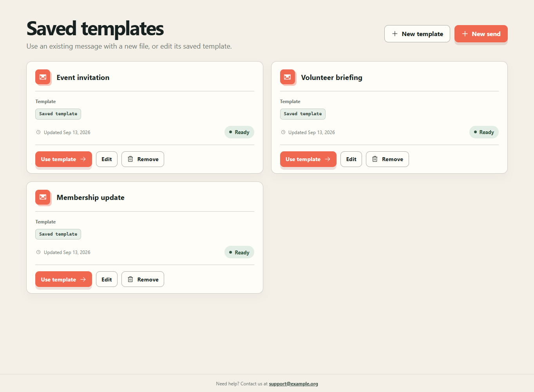Click the trash icon on Event invitation card
This screenshot has width=534, height=392.
click(130, 159)
